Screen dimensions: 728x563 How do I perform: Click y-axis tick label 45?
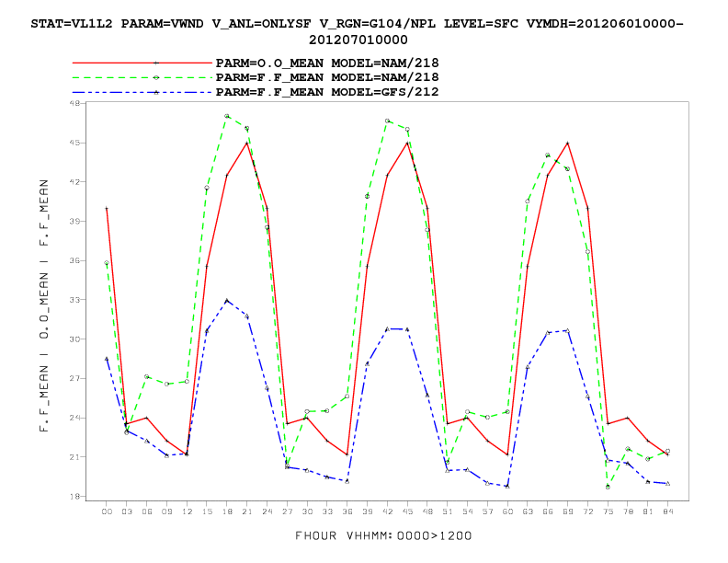point(74,143)
